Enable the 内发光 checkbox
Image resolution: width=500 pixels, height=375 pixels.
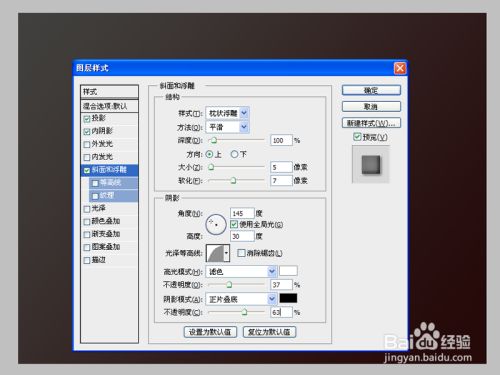point(87,157)
